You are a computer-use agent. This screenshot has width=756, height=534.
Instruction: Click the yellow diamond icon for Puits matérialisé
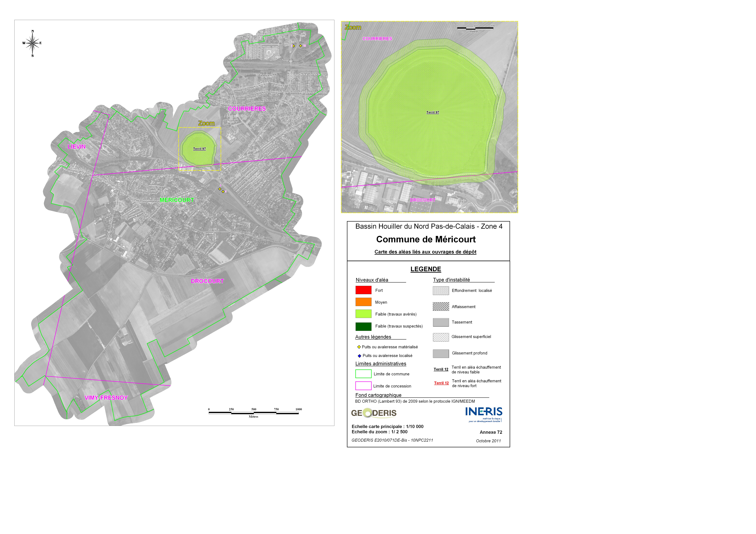(x=359, y=347)
